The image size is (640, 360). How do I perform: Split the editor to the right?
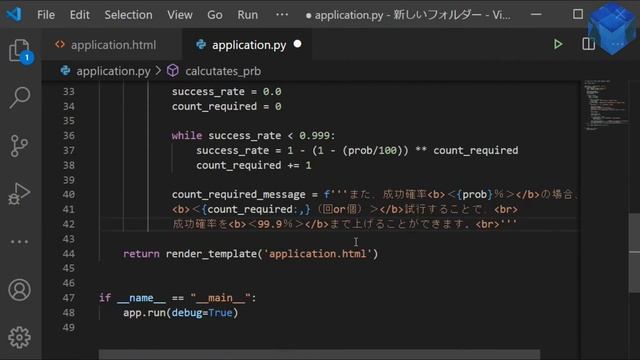point(588,44)
